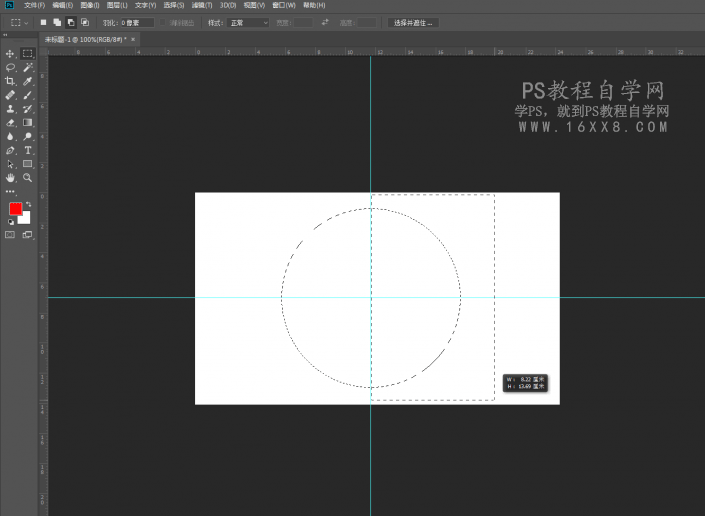Toggle the anti-alias (消除锯齿) checkbox
705x516 pixels.
[163, 22]
